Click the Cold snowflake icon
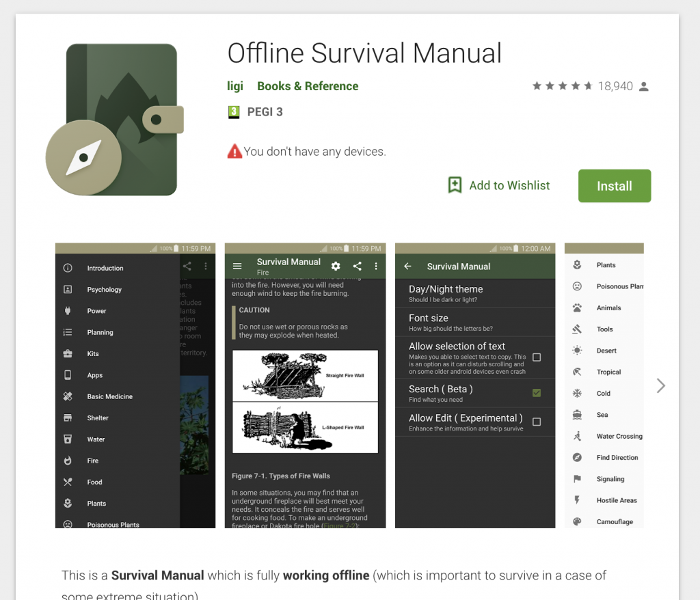 [577, 394]
